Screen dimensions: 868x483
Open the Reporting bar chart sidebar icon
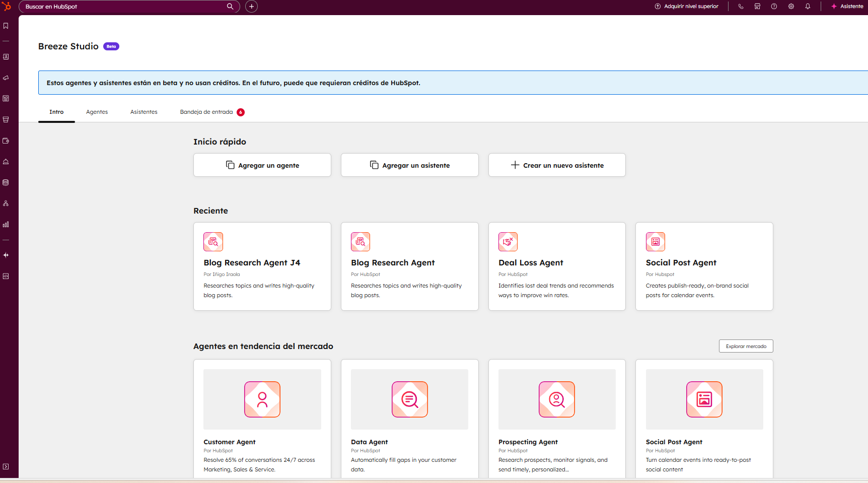point(6,225)
